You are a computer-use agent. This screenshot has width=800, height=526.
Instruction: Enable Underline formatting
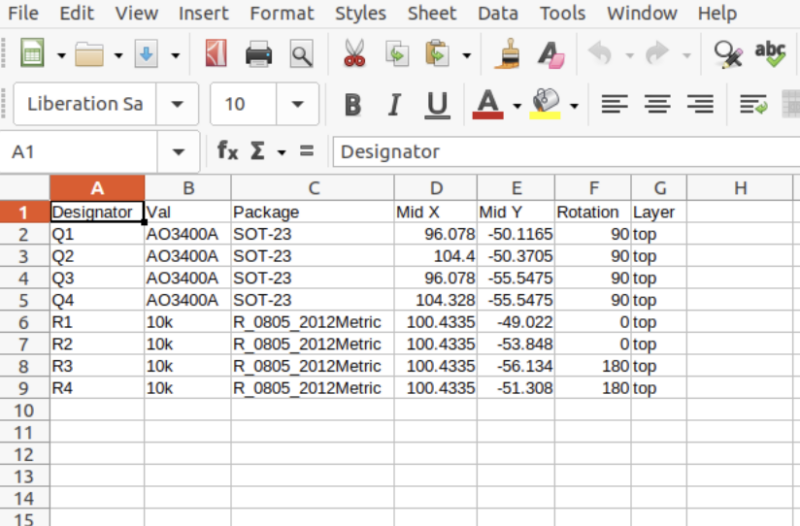[436, 104]
